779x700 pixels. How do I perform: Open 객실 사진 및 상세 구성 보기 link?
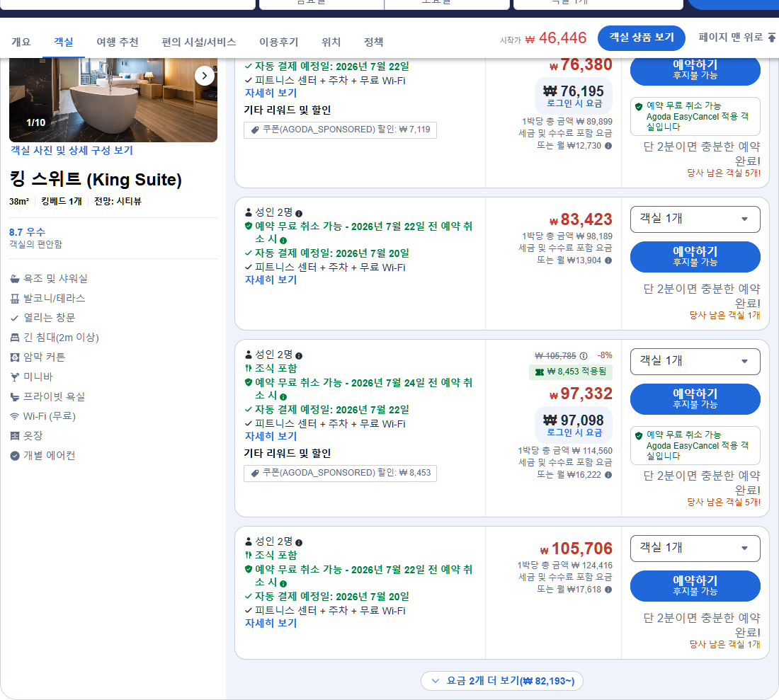72,151
